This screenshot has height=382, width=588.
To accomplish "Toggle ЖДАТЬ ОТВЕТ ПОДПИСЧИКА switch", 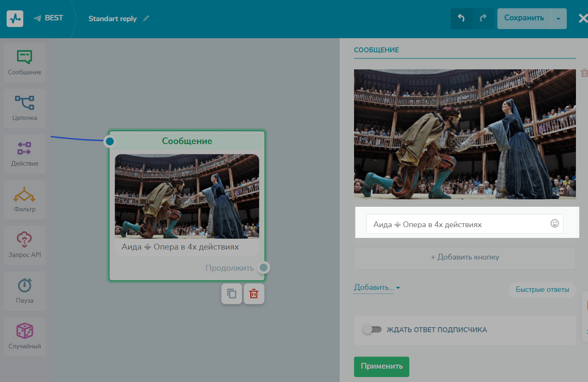I will click(x=372, y=329).
